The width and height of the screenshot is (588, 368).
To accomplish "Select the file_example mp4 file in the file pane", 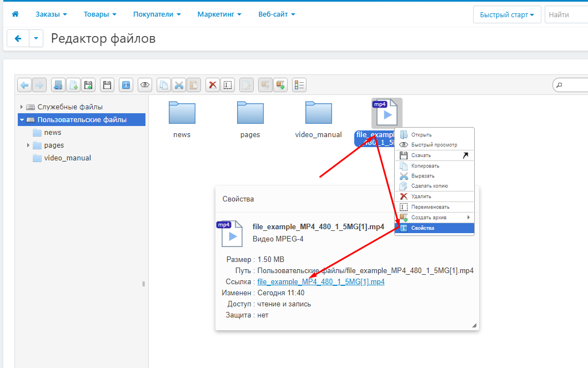I will tap(386, 113).
